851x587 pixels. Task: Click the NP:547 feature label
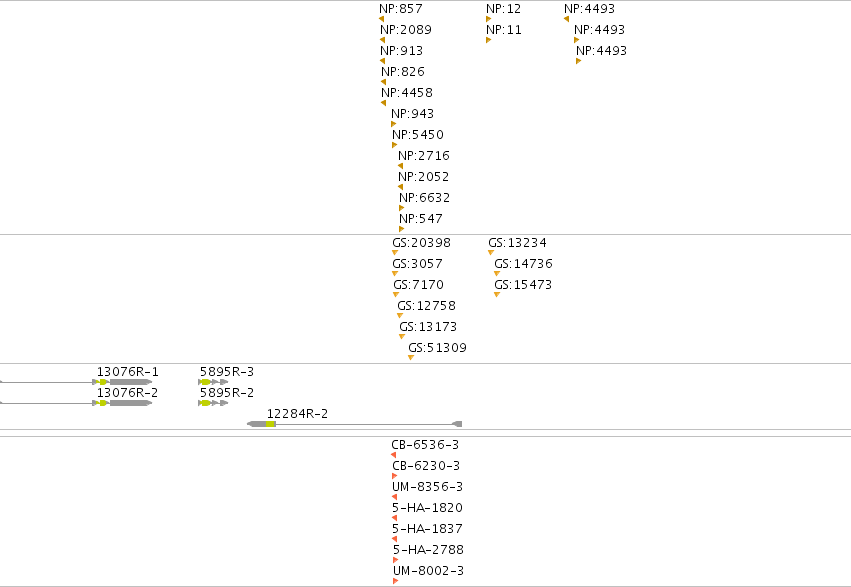421,219
